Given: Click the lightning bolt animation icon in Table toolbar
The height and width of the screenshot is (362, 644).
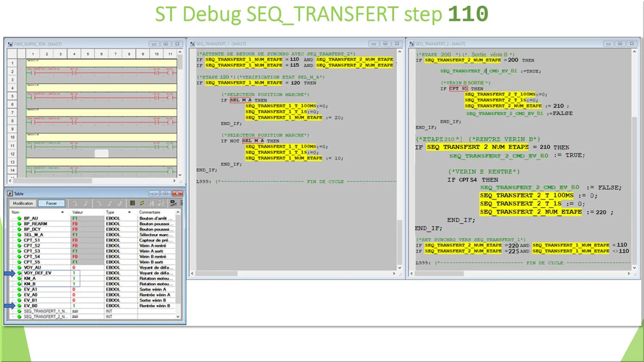Looking at the screenshot, I should (x=142, y=204).
